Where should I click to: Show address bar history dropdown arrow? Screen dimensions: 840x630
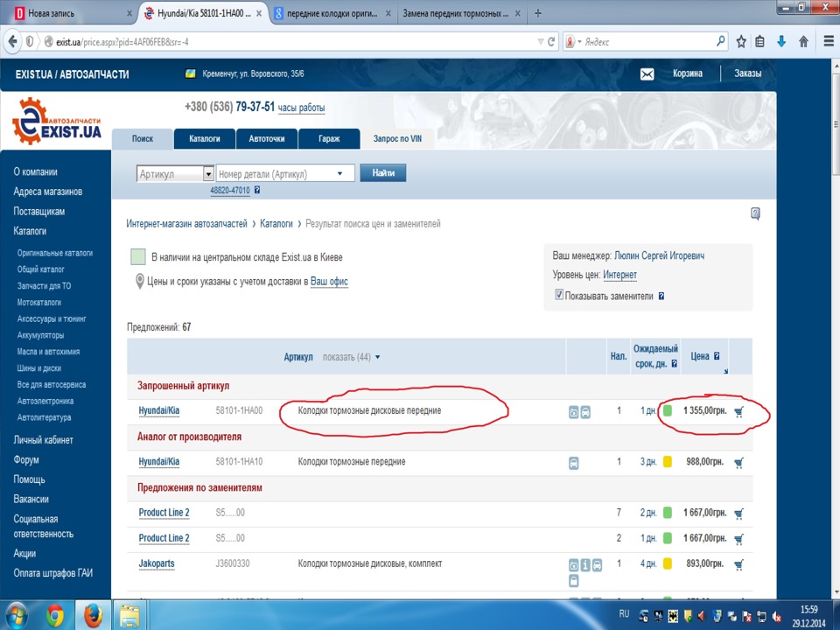pyautogui.click(x=541, y=41)
